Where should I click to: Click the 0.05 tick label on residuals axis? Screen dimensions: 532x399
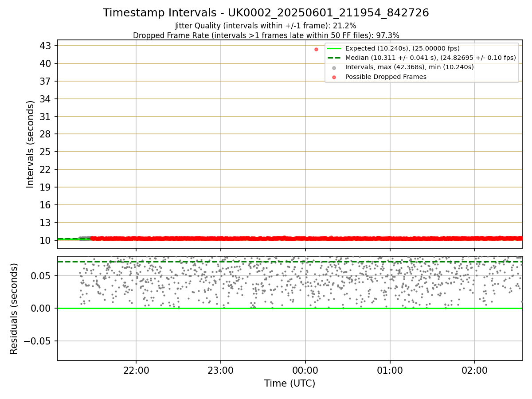(x=42, y=276)
